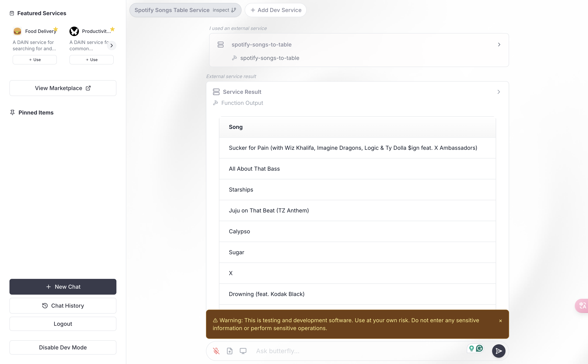Click the Food Delivery burger icon
This screenshot has height=364, width=588.
coord(17,31)
